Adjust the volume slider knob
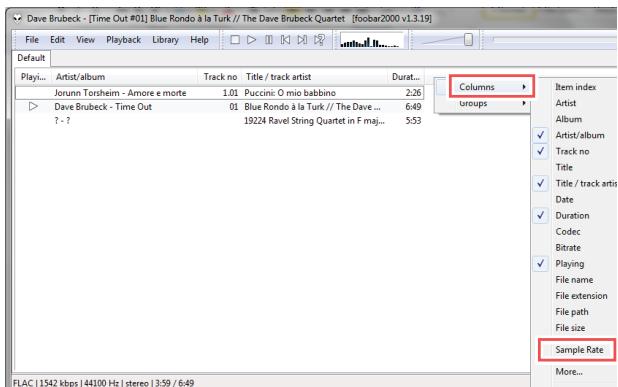The height and width of the screenshot is (387, 618). [468, 39]
